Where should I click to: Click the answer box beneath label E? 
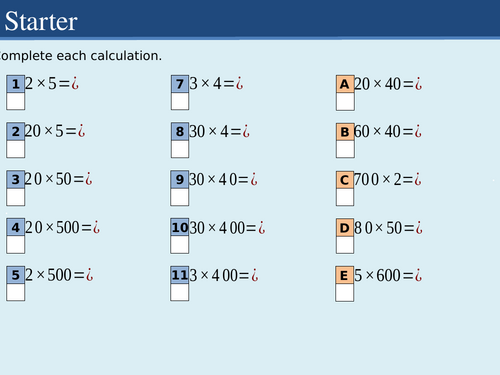pyautogui.click(x=344, y=293)
